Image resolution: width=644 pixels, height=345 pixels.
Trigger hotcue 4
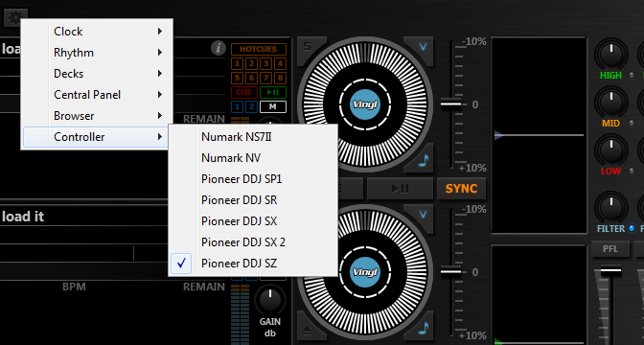click(x=281, y=63)
